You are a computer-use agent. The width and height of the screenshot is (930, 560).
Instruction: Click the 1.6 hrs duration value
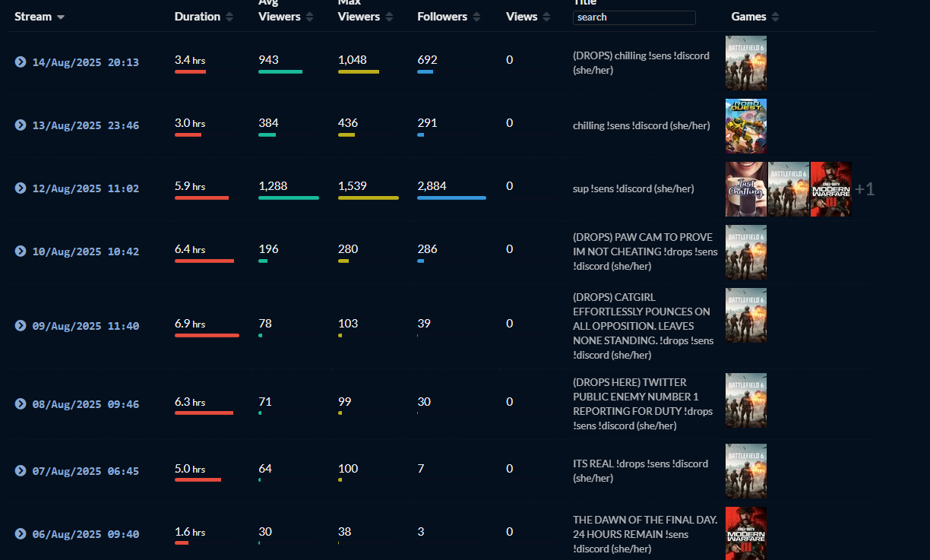(190, 531)
